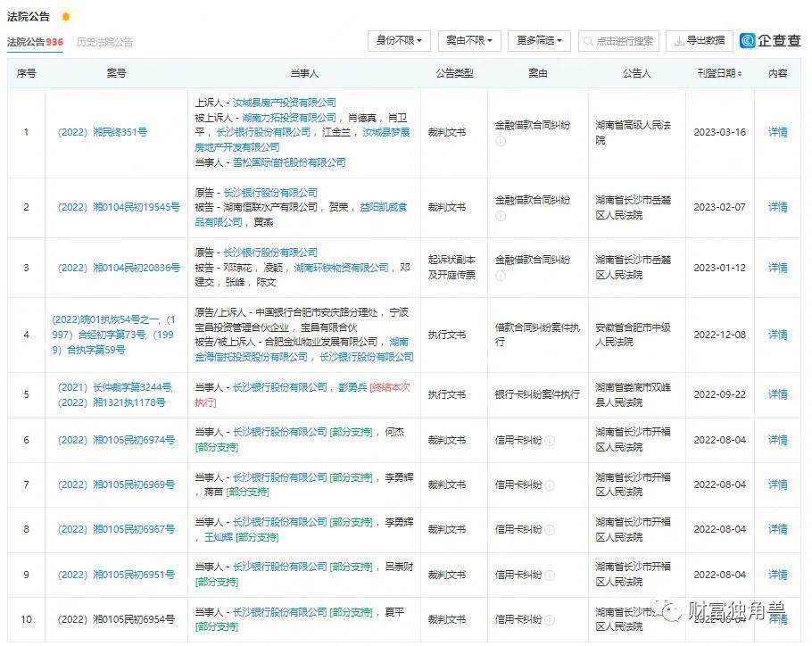Click the 企查查 logo icon
This screenshot has width=812, height=646.
coord(748,41)
